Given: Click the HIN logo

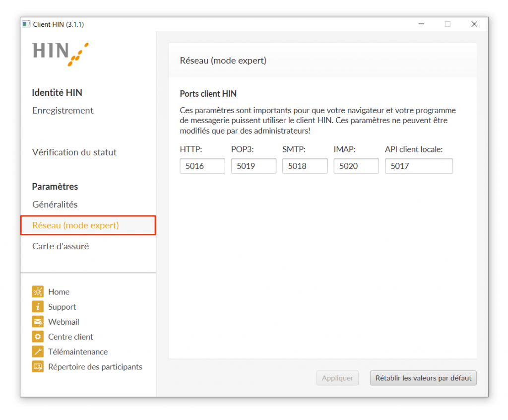Looking at the screenshot, I should tap(60, 54).
